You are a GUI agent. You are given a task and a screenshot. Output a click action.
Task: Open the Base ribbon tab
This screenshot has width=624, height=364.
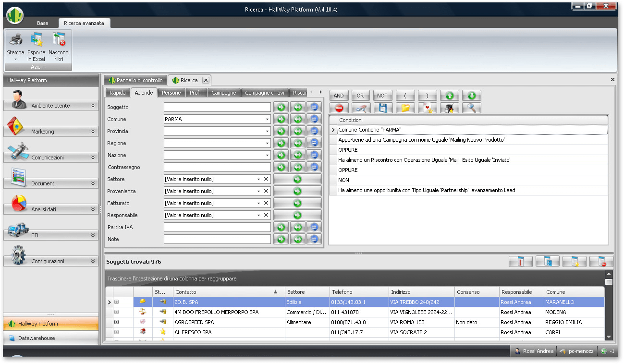[43, 23]
